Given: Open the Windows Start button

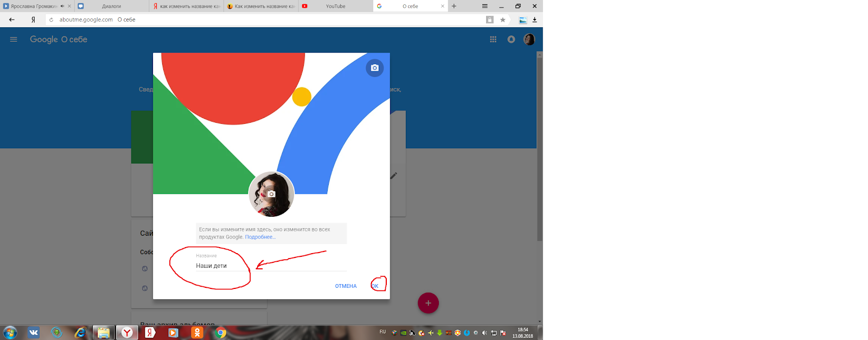Looking at the screenshot, I should (x=10, y=332).
